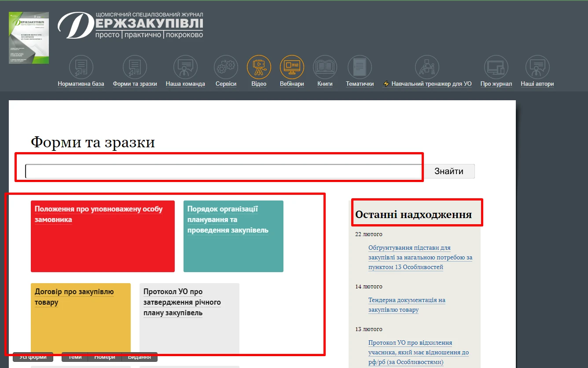Open the Наші автори icon
The height and width of the screenshot is (368, 588).
[x=537, y=67]
